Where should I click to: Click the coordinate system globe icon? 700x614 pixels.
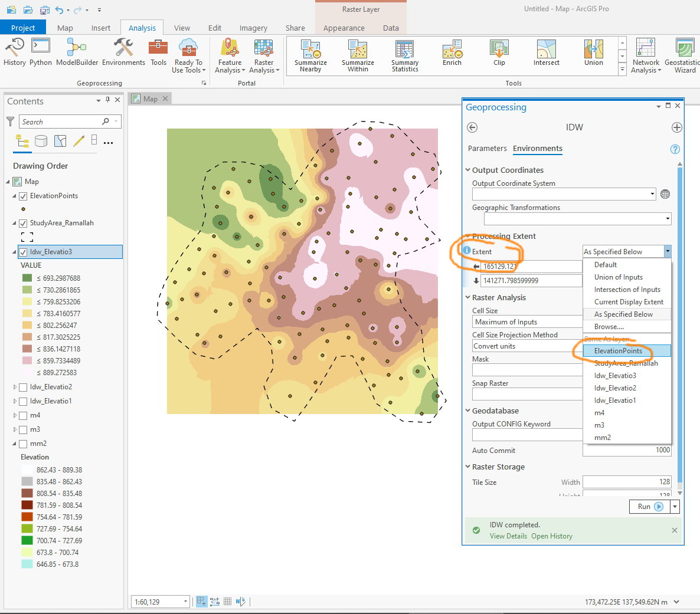tap(665, 194)
